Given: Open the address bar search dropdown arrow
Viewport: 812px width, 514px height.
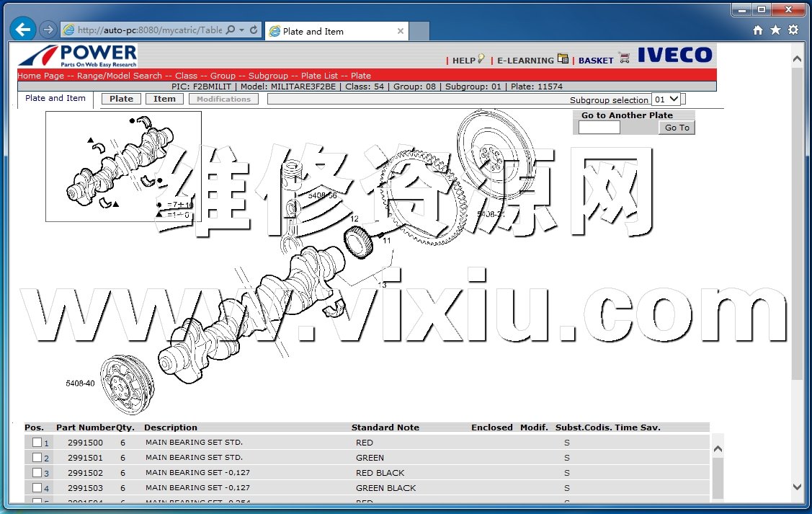Looking at the screenshot, I should click(242, 30).
